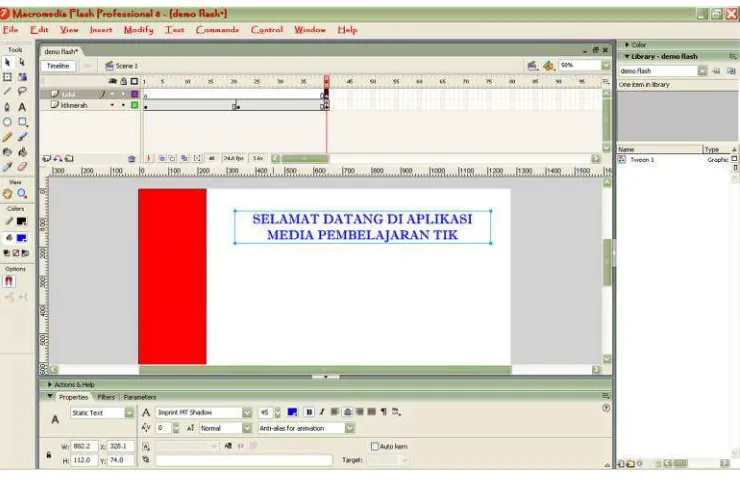Click the Center Frame timeline icon
740x482 pixels.
pyautogui.click(x=149, y=159)
